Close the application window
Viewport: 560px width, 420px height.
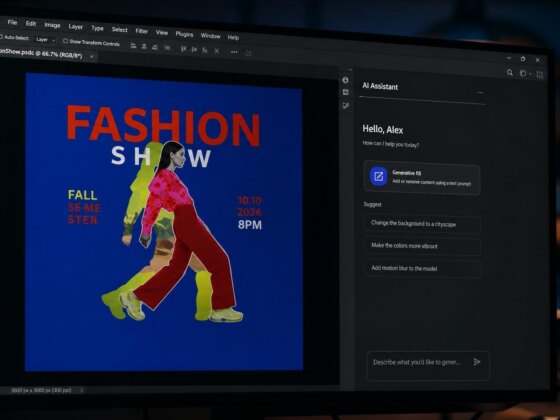(538, 60)
